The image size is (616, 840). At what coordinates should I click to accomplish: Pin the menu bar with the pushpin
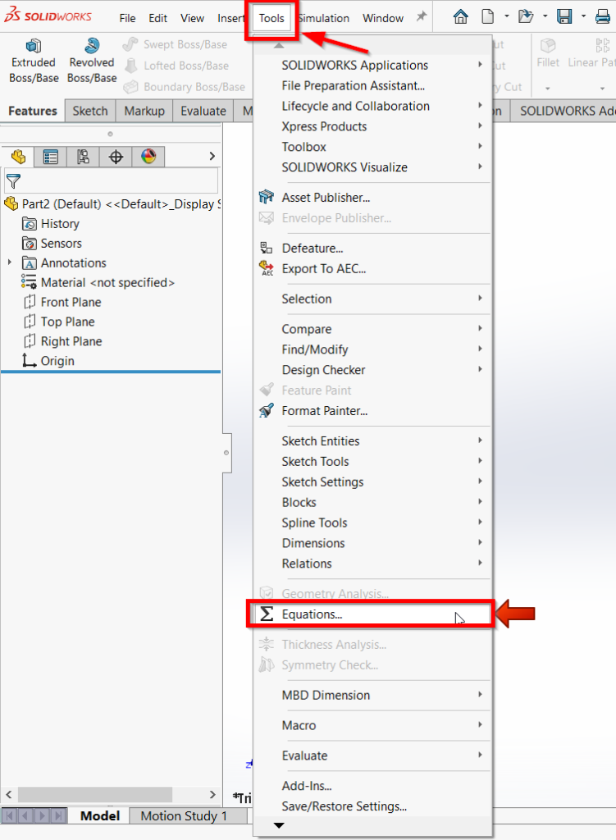coord(422,16)
